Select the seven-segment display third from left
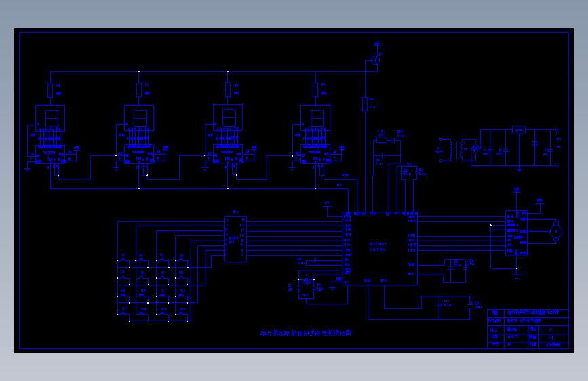Image resolution: width=588 pixels, height=381 pixels. [228, 118]
